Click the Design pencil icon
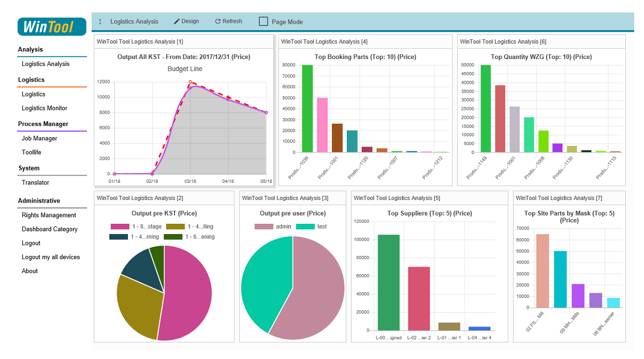This screenshot has width=644, height=359. point(177,21)
